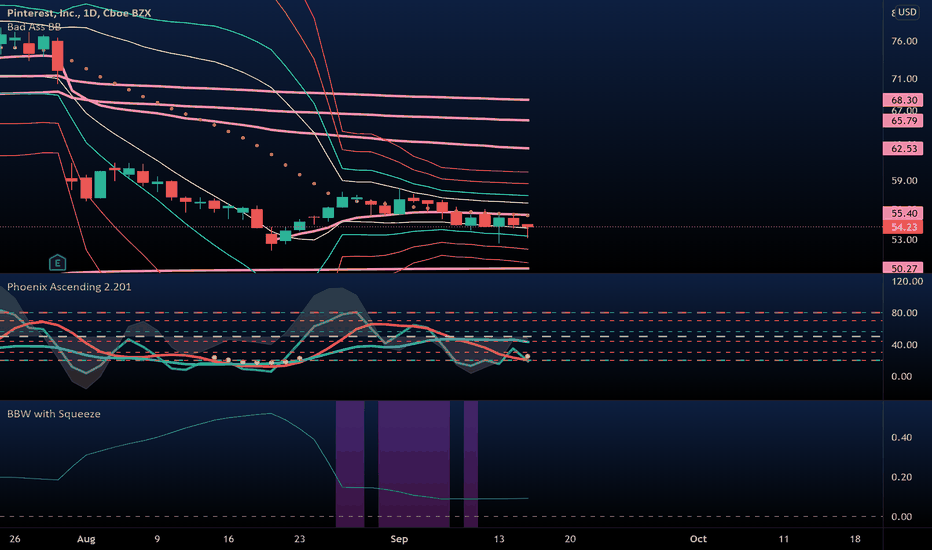Click the 26 date on time axis
The height and width of the screenshot is (550, 932).
click(15, 539)
